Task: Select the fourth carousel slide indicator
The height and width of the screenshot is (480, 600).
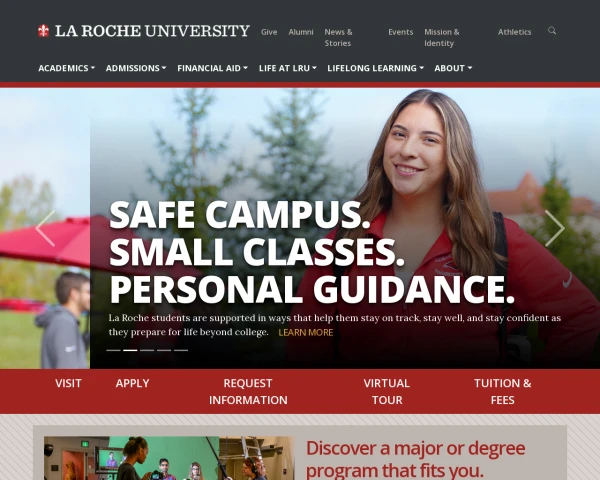Action: pos(164,350)
